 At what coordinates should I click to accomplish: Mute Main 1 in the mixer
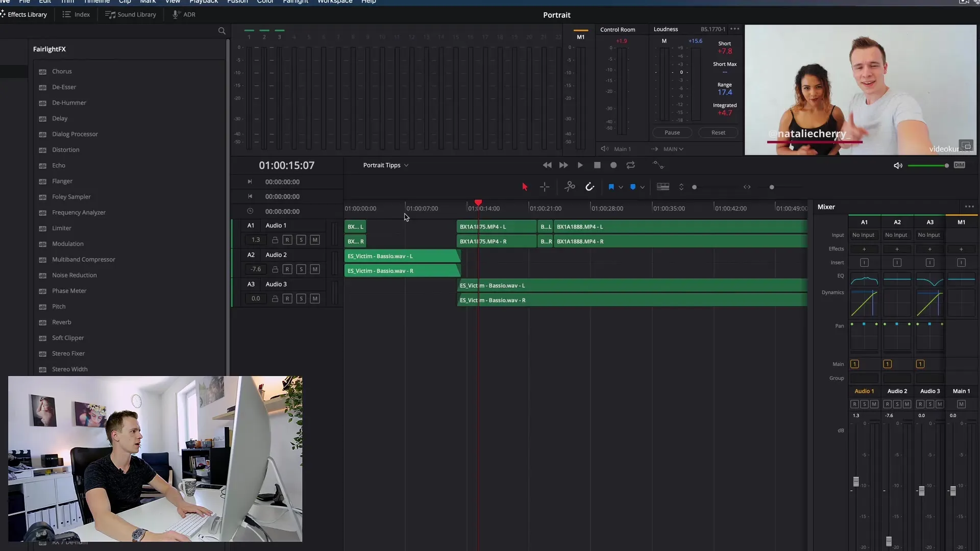tap(961, 404)
